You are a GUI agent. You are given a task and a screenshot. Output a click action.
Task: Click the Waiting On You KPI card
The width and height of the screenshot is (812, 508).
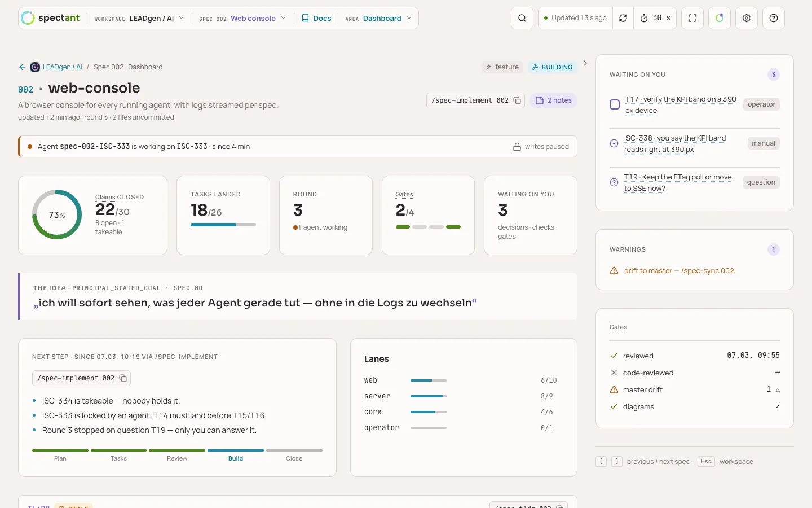click(531, 215)
